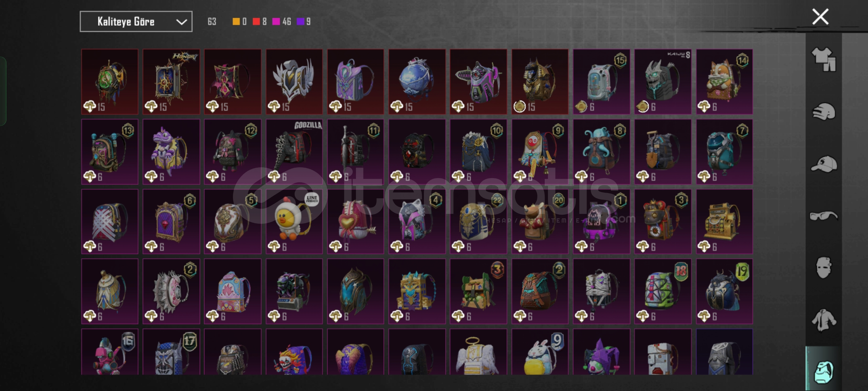This screenshot has width=868, height=391.
Task: Click the pink quality swatch showing 46
Action: point(276,22)
